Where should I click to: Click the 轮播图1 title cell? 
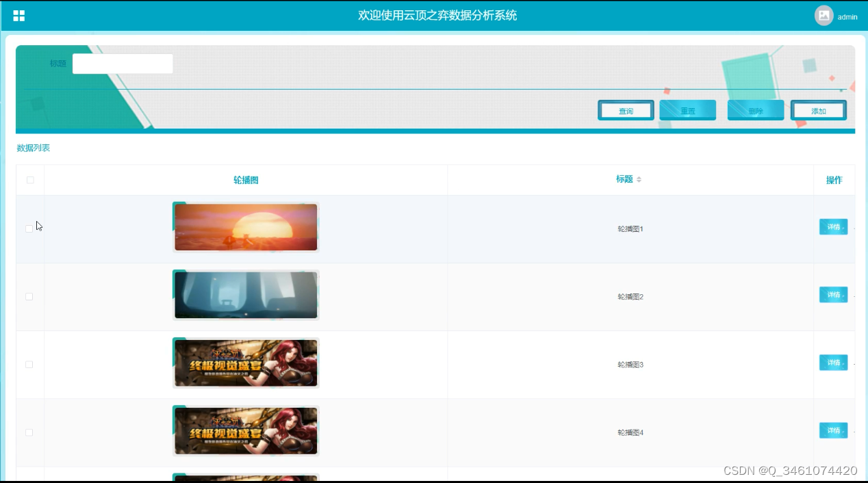tap(630, 229)
